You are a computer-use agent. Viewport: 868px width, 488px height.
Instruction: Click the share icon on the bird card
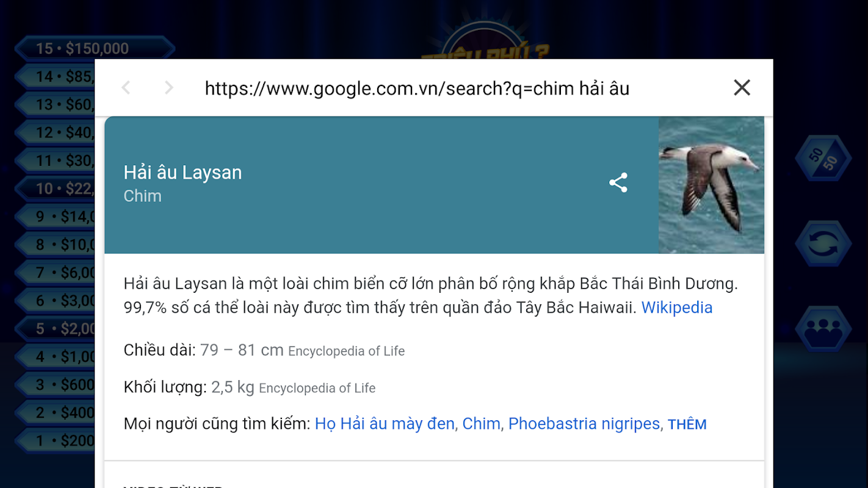(x=618, y=182)
